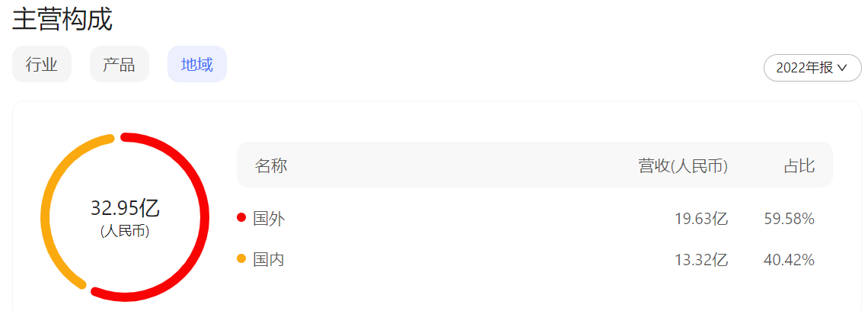Click the red dot next to 国外
868x311 pixels.
(241, 218)
